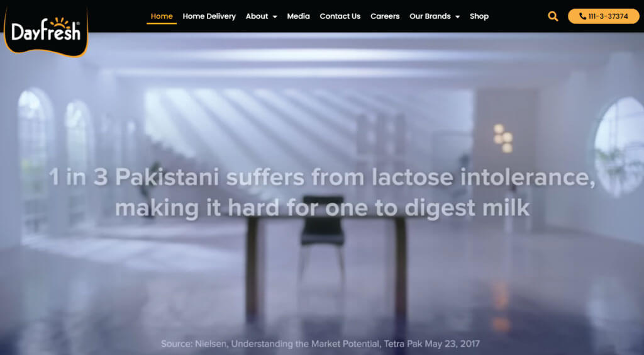644x355 pixels.
Task: Click the Dayfresh logo
Action: point(46,30)
